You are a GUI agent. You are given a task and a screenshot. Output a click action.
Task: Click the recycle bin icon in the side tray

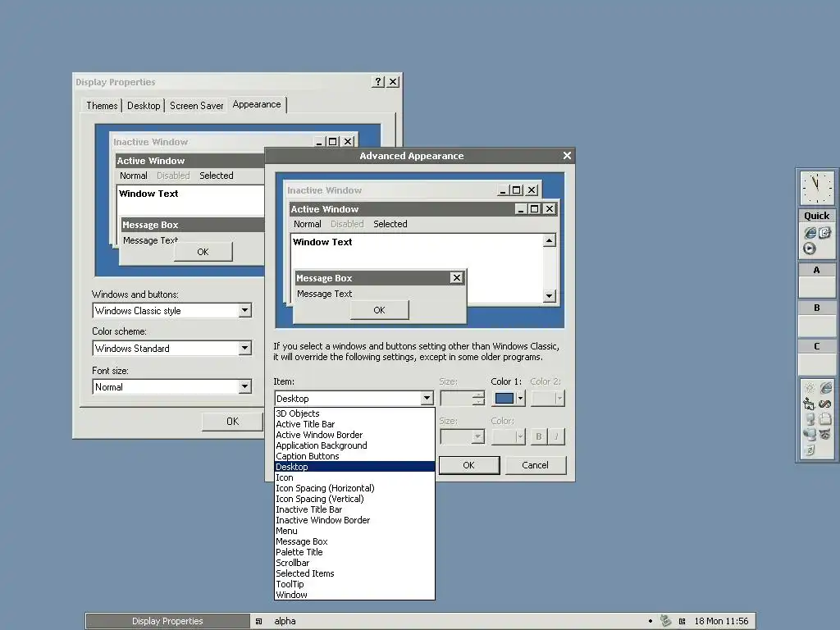point(810,450)
